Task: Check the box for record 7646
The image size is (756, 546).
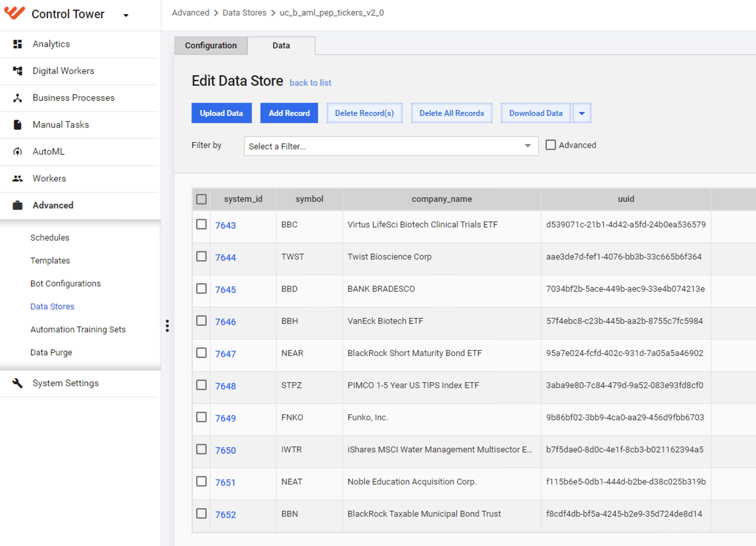Action: [201, 321]
